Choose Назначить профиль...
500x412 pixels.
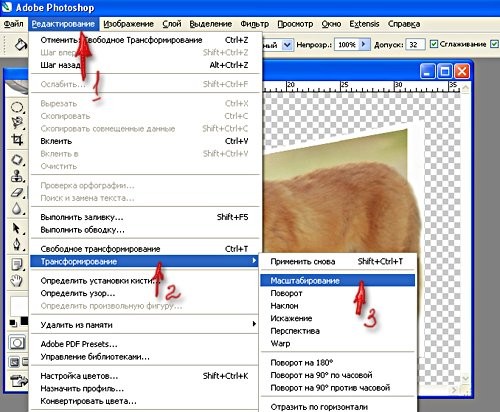[x=145, y=389]
